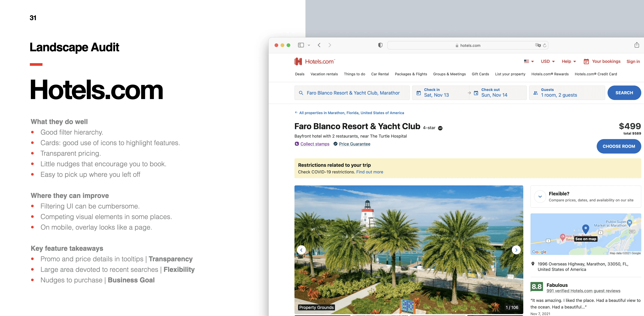Screen dimensions: 644x316
Task: Expand the Flexible? section chevron
Action: [540, 196]
